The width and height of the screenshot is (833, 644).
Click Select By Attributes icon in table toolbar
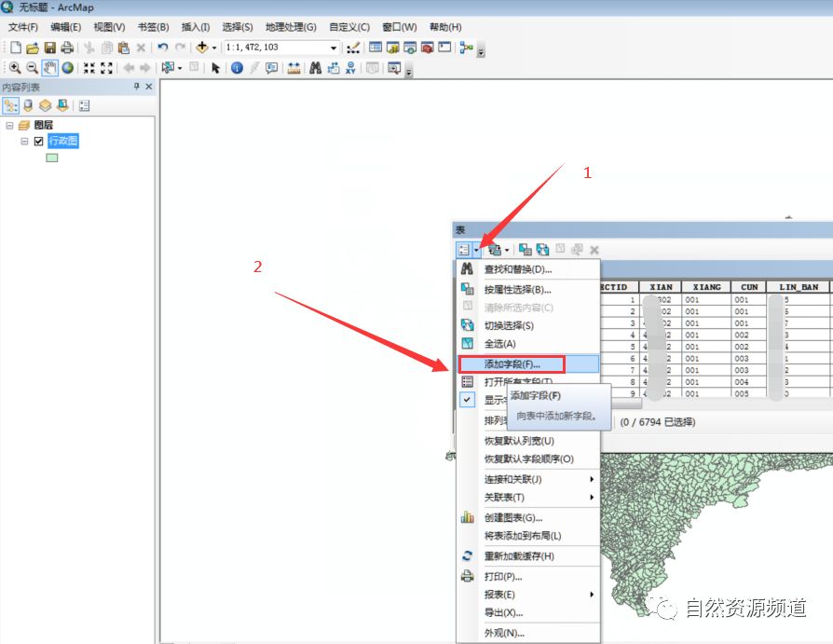tap(526, 249)
